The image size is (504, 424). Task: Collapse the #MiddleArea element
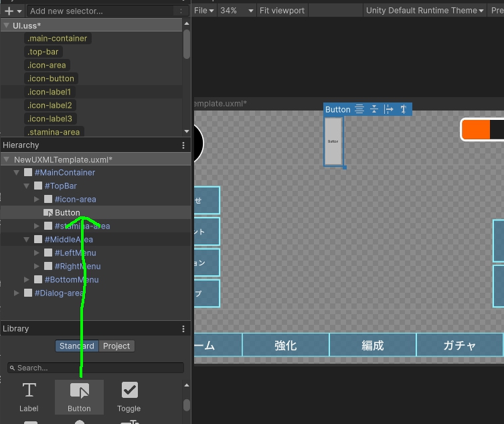(x=27, y=240)
